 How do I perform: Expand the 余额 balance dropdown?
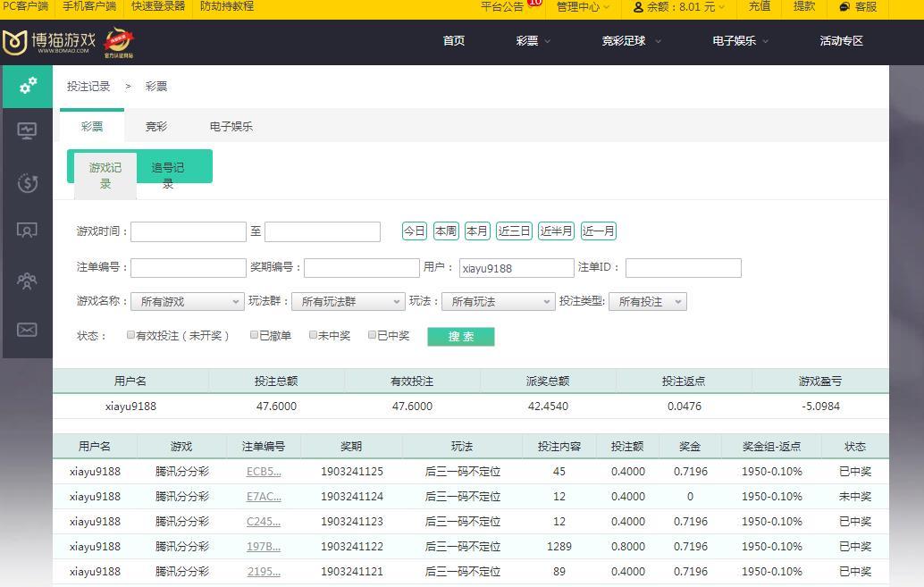[x=679, y=7]
